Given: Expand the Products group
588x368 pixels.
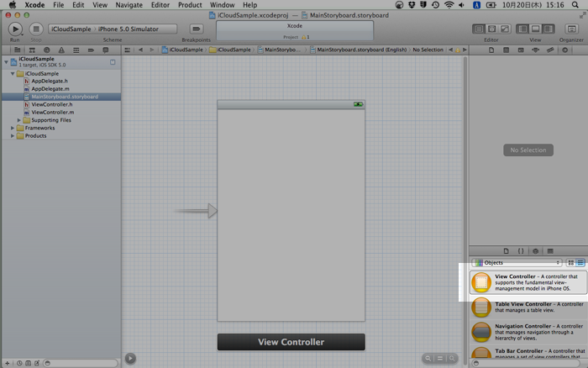Looking at the screenshot, I should tap(13, 136).
